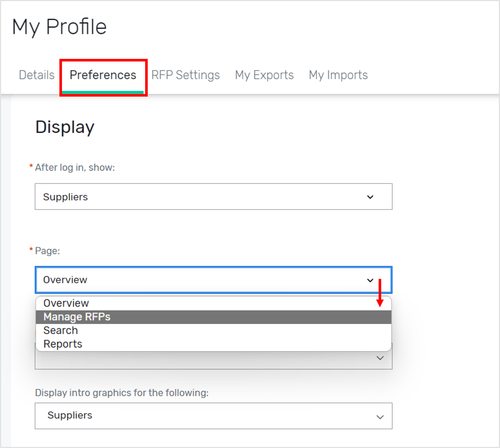Open the Preferences tab
The width and height of the screenshot is (500, 448).
pos(103,75)
